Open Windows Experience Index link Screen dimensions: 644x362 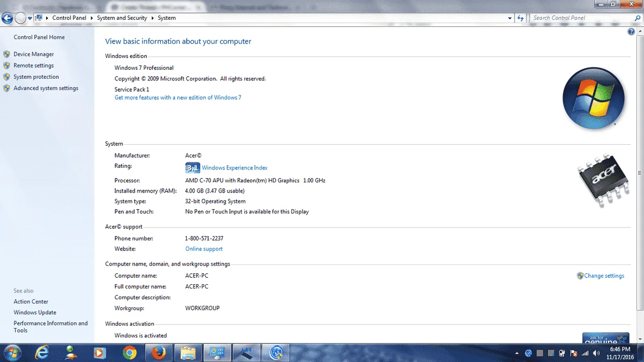click(x=235, y=168)
